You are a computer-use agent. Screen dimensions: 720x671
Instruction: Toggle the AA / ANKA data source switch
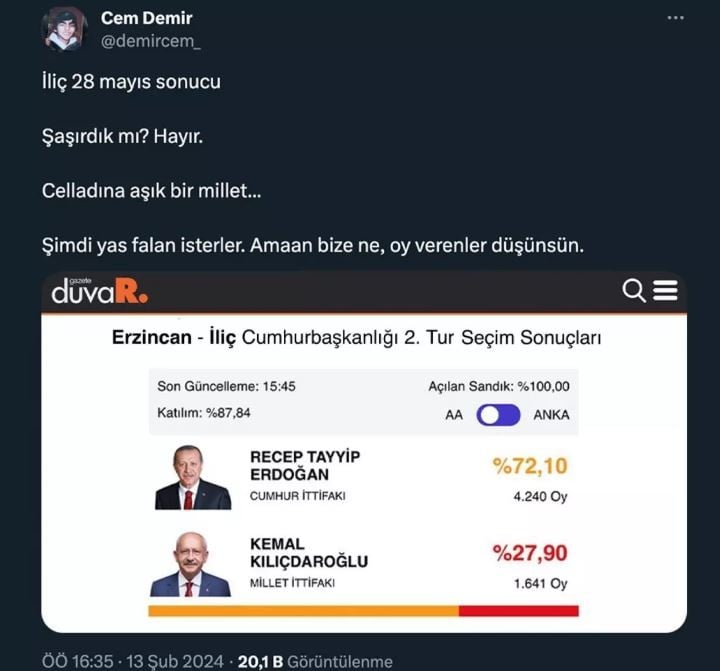(x=498, y=414)
